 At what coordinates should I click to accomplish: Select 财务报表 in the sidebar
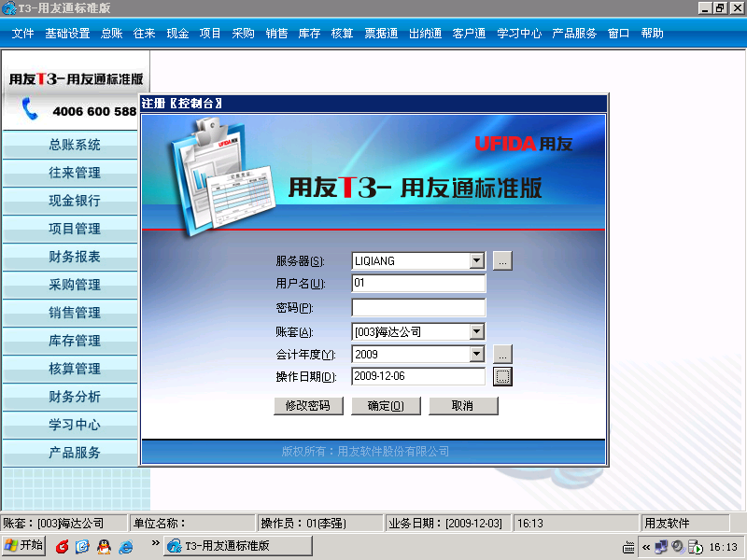(70, 258)
